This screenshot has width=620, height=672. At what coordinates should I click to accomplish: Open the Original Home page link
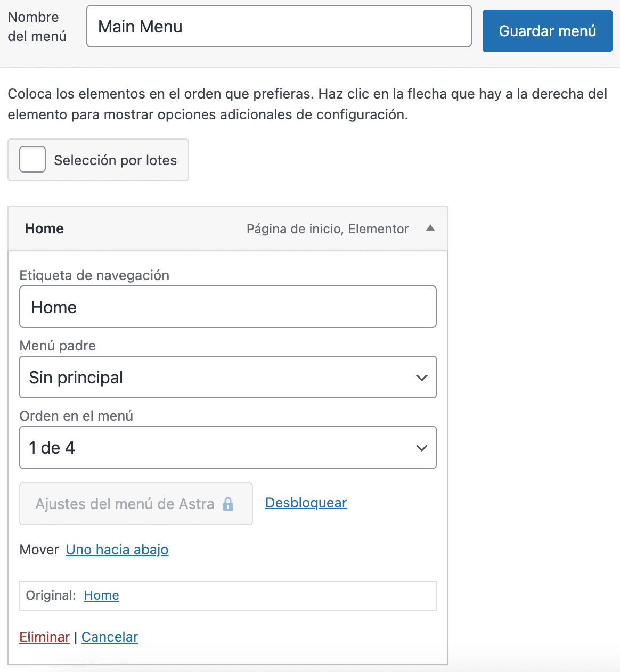[x=101, y=595]
